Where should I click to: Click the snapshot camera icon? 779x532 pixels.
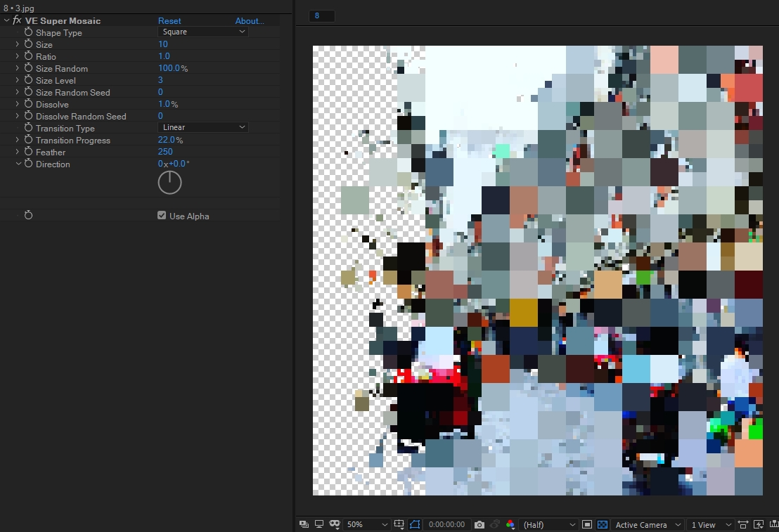coord(479,524)
